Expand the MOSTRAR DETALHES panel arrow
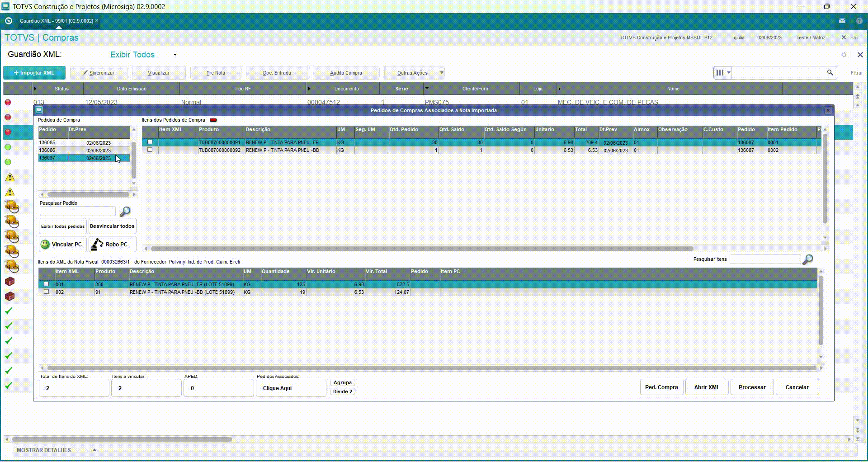Screen dimensions: 868x462 point(94,450)
